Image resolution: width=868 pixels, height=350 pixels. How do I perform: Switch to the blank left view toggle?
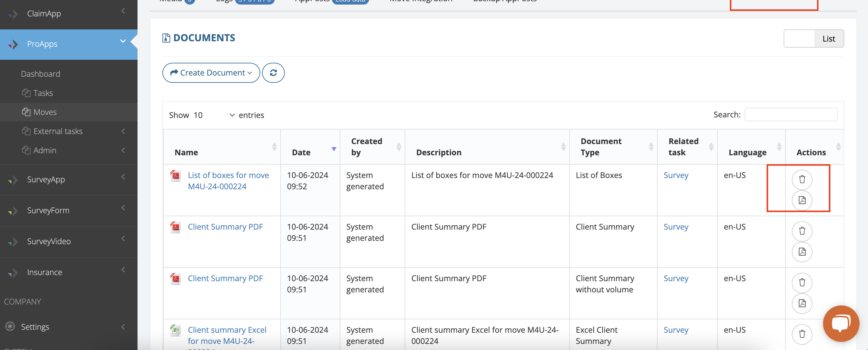[x=799, y=39]
